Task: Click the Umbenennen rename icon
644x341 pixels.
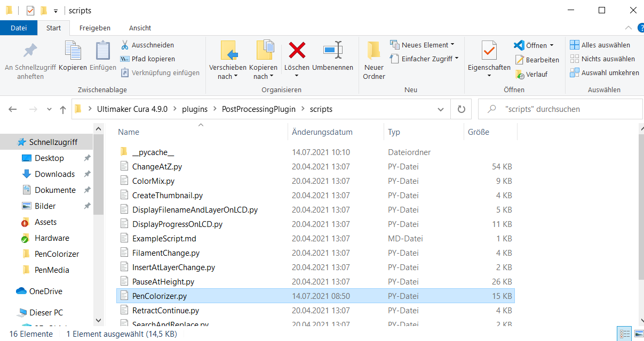Action: coord(332,51)
